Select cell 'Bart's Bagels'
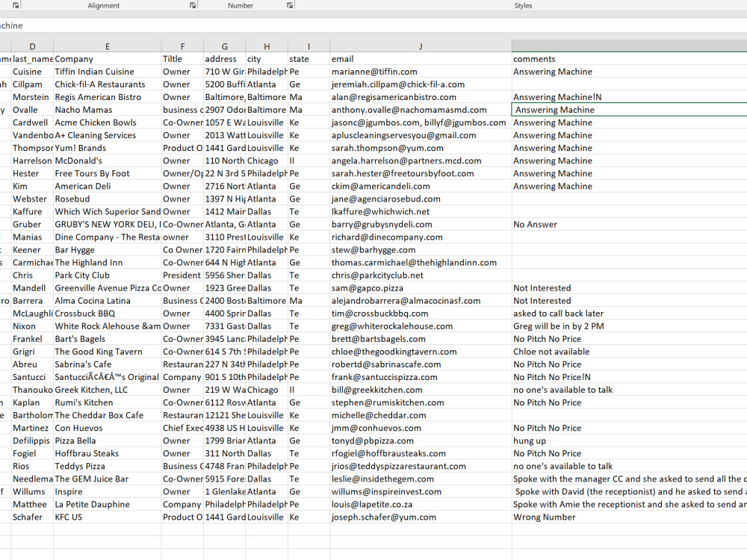The height and width of the screenshot is (560, 747). pos(108,340)
